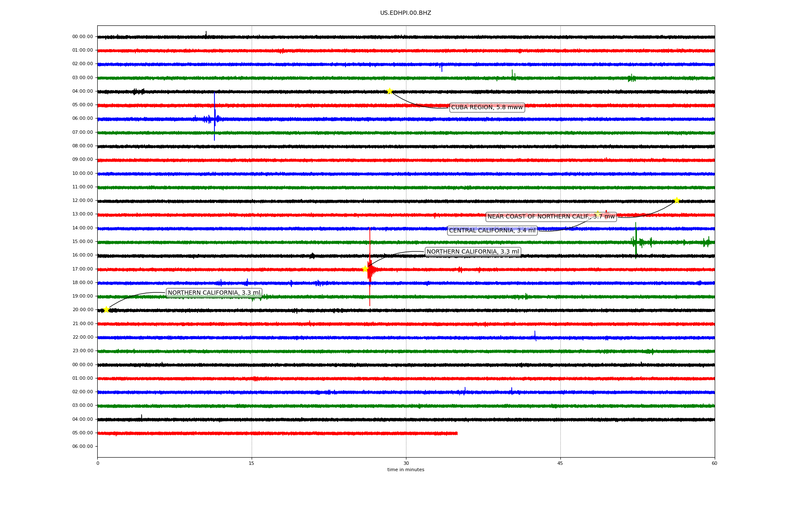Image resolution: width=812 pixels, height=508 pixels.
Task: Click the NEAR COAST OF NORTHERN CALIF. label
Action: click(551, 217)
